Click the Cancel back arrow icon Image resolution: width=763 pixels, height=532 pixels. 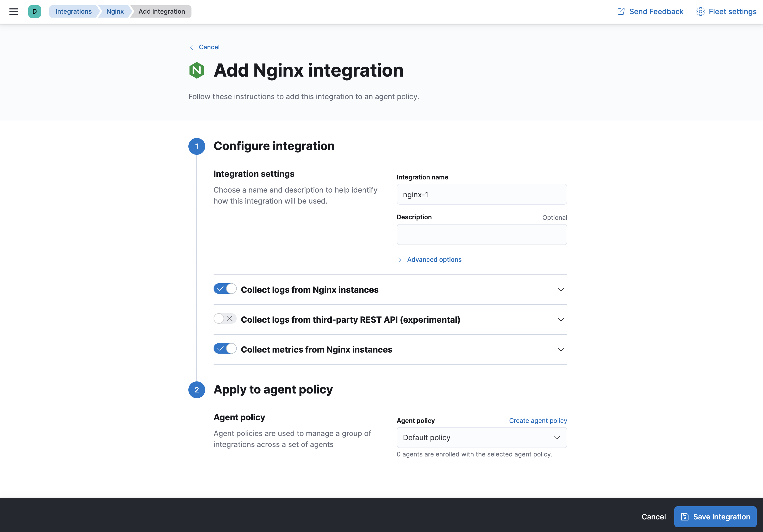point(191,47)
